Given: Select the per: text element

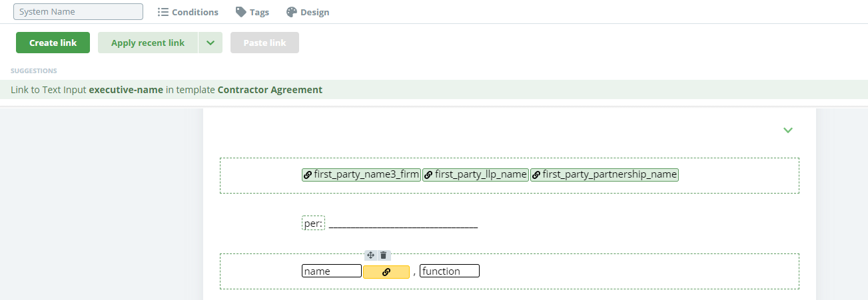Looking at the screenshot, I should (x=313, y=224).
